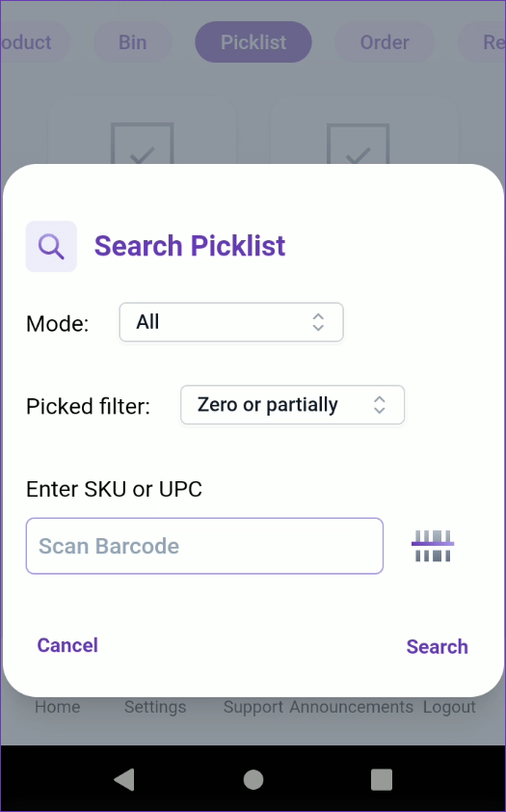Click Logout in bottom navigation
The height and width of the screenshot is (812, 506).
tap(449, 707)
